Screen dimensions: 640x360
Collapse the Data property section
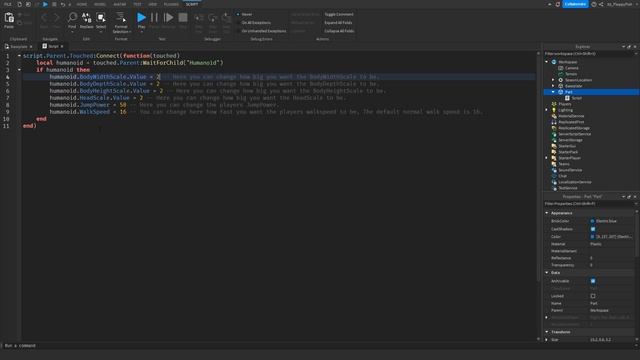point(547,273)
